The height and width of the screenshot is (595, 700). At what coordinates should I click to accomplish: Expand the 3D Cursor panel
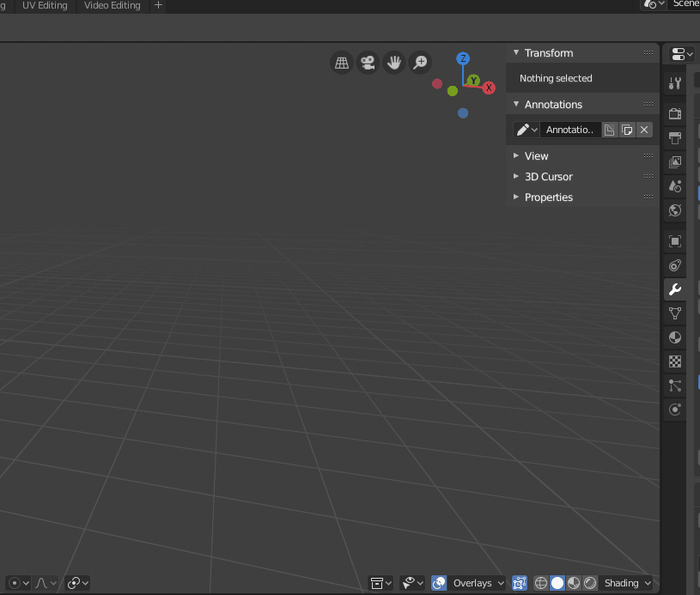click(548, 176)
